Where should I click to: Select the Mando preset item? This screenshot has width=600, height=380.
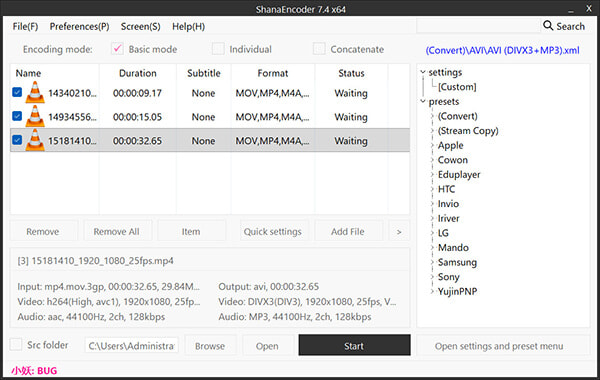pyautogui.click(x=453, y=248)
